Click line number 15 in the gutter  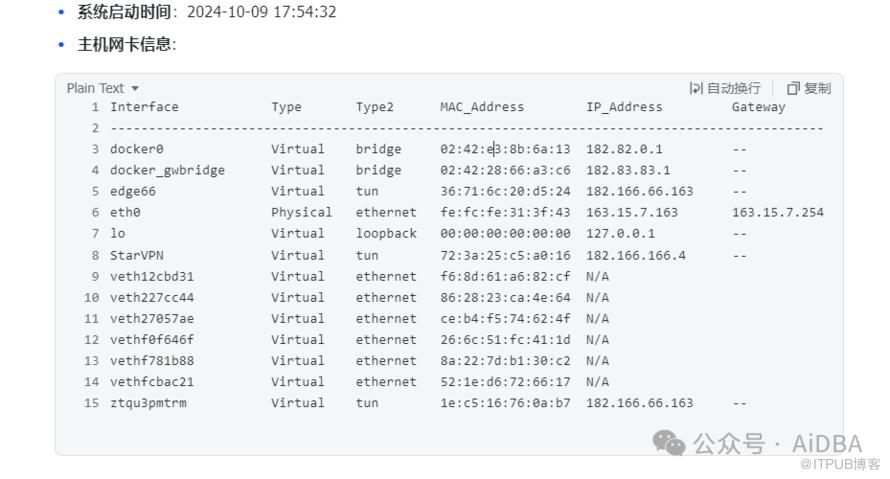pos(91,403)
